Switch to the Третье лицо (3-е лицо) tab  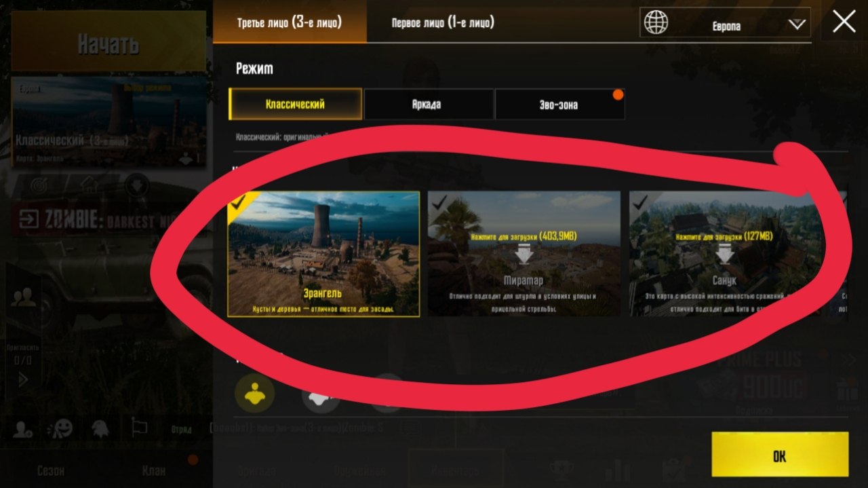pyautogui.click(x=290, y=22)
